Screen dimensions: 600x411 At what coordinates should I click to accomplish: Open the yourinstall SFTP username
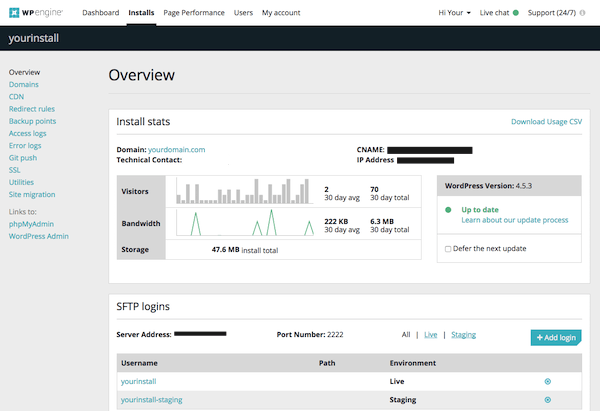[x=139, y=382]
